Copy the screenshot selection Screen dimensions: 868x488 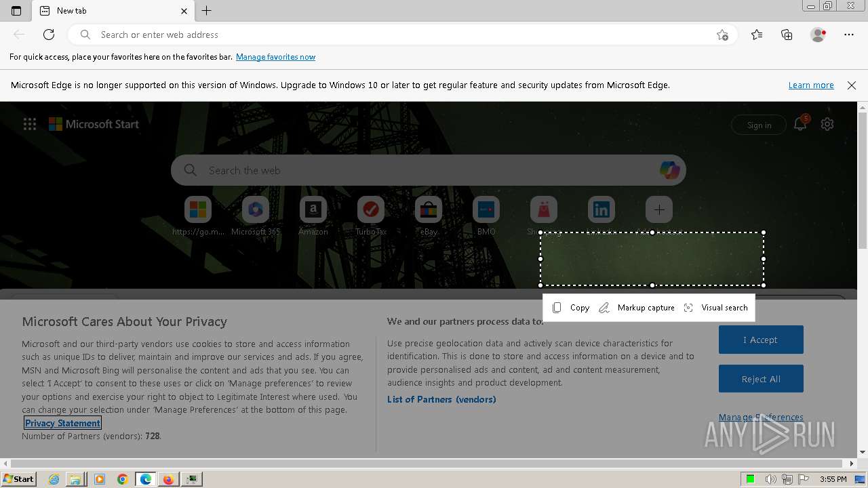(x=570, y=308)
